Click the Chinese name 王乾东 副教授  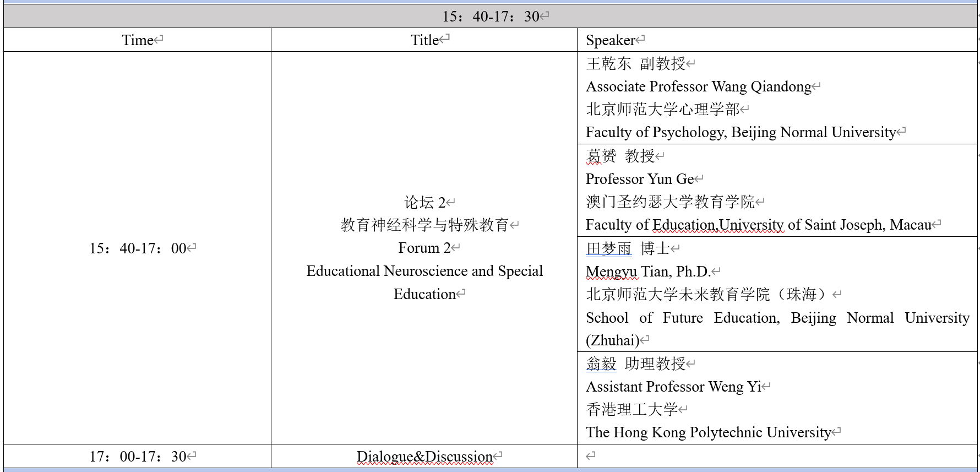pos(635,64)
